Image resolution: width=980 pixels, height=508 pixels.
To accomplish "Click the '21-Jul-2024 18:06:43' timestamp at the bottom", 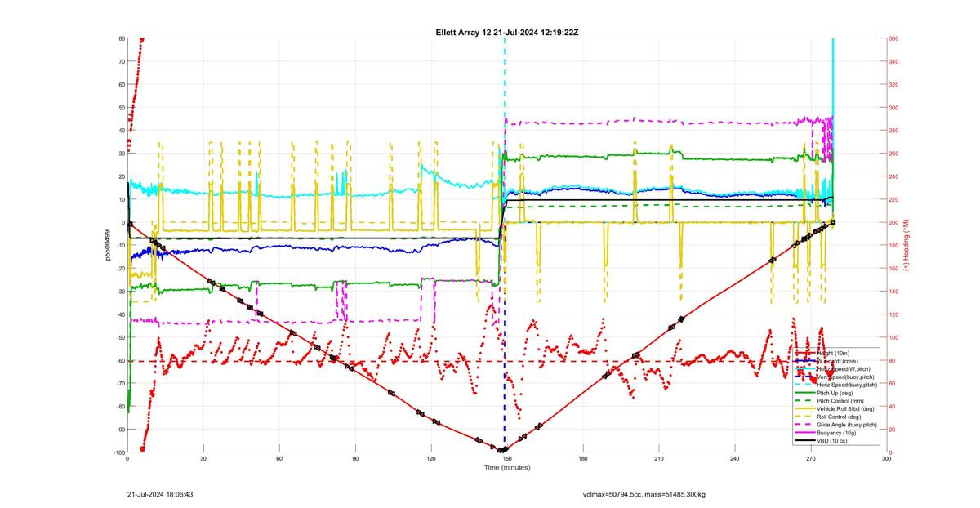I will (160, 494).
